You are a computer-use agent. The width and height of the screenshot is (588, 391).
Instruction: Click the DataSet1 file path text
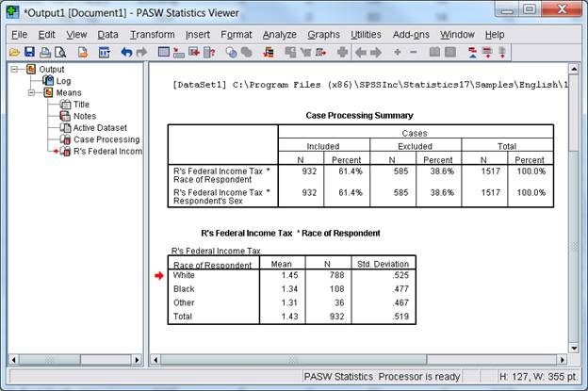(370, 85)
